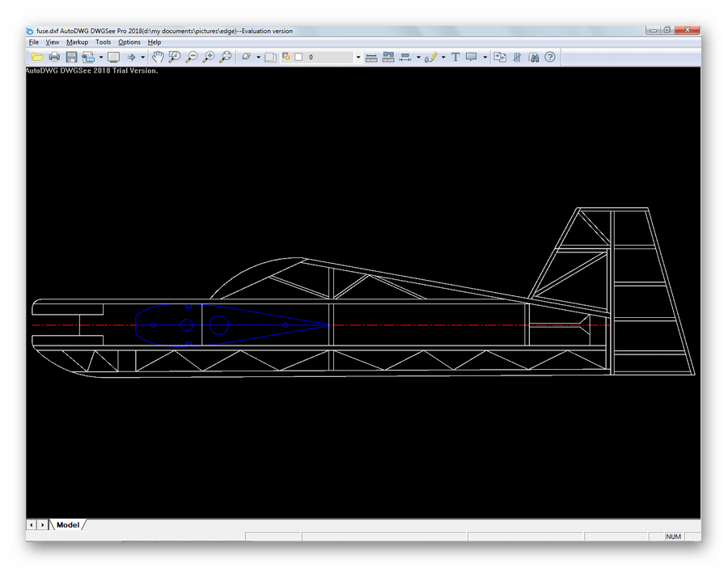
Task: Click the Zoom Out magnifier icon
Action: click(192, 57)
